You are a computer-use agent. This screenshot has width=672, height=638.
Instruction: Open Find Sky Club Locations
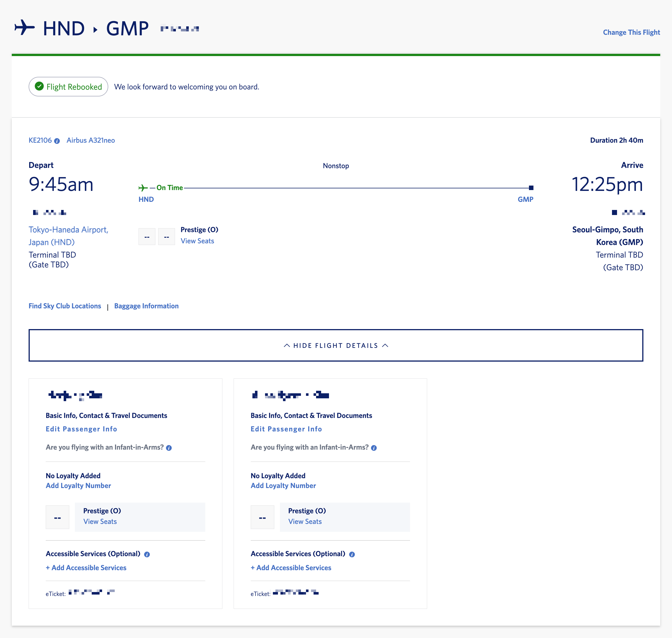[x=65, y=306]
